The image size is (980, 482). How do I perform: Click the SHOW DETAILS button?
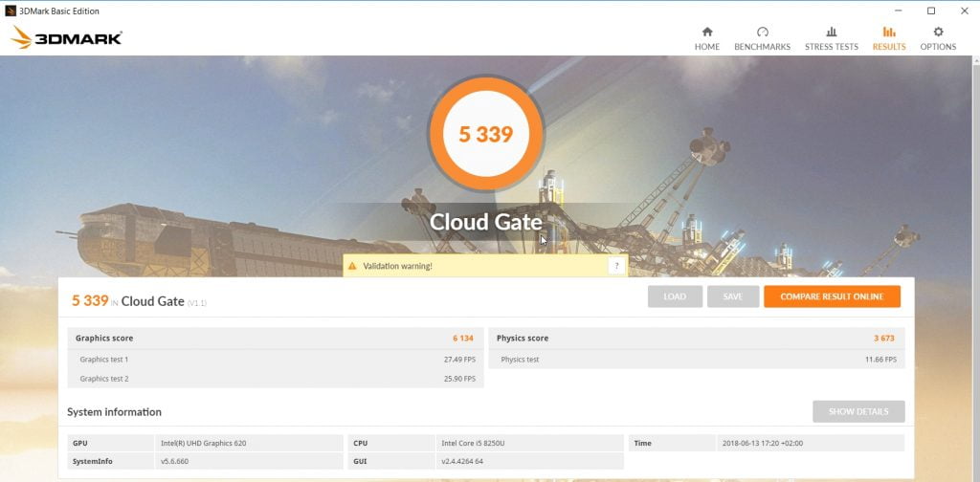click(858, 411)
